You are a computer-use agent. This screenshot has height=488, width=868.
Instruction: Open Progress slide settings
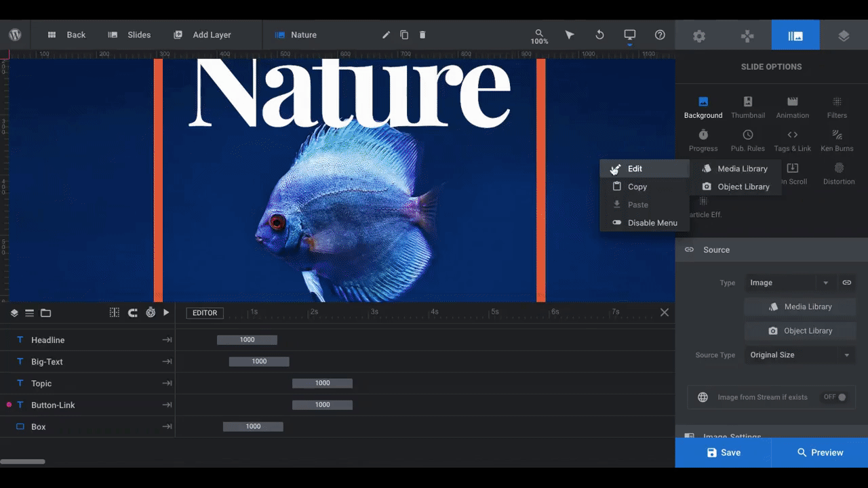tap(703, 141)
